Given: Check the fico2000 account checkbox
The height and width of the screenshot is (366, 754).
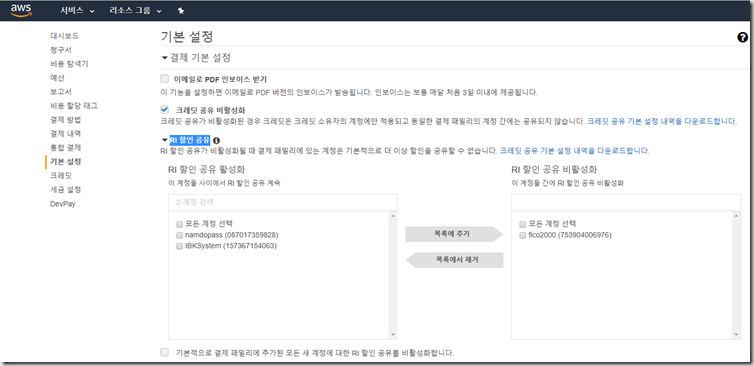Looking at the screenshot, I should tap(523, 235).
